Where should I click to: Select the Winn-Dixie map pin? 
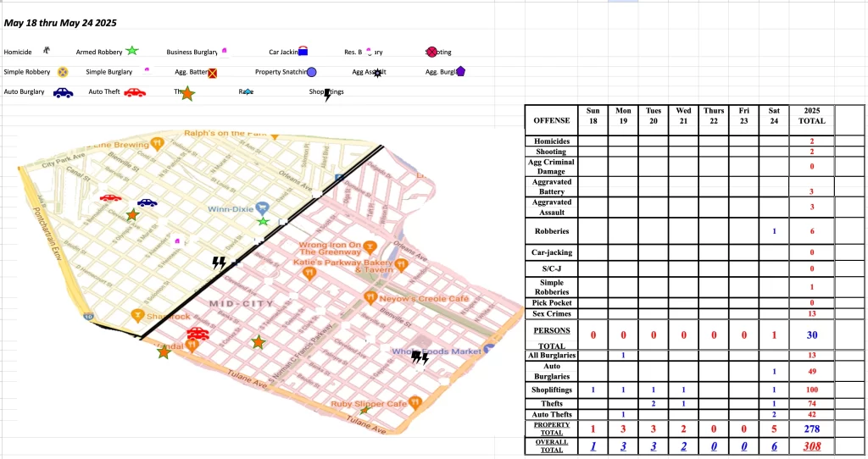click(263, 208)
